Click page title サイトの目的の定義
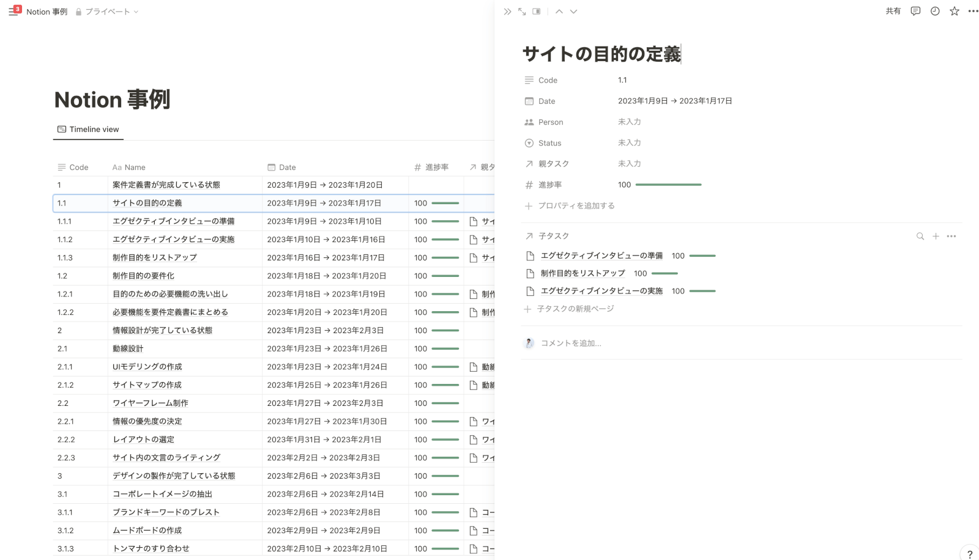The height and width of the screenshot is (560, 979). coord(601,54)
